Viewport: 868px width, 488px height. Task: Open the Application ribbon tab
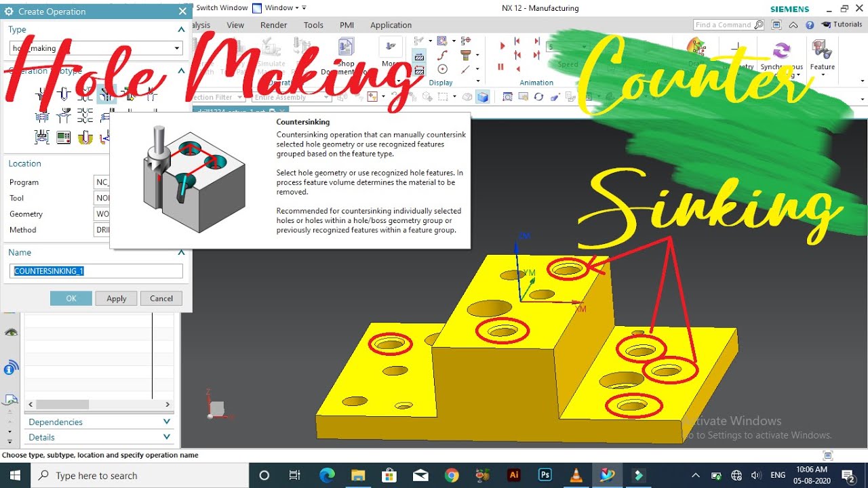point(391,25)
